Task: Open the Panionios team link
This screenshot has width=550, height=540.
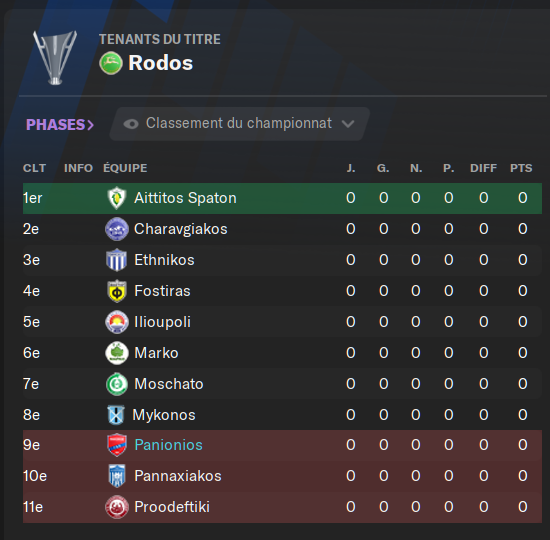Action: (x=168, y=445)
